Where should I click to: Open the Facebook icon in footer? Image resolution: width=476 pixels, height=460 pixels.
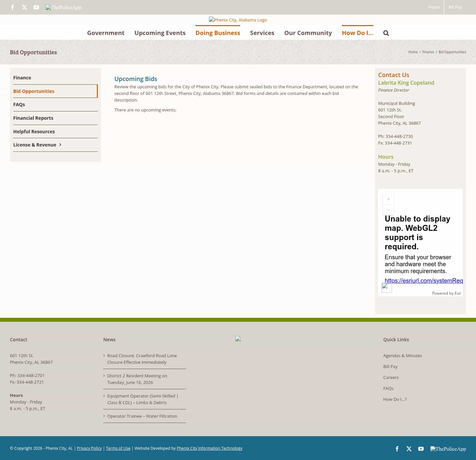coord(397,449)
